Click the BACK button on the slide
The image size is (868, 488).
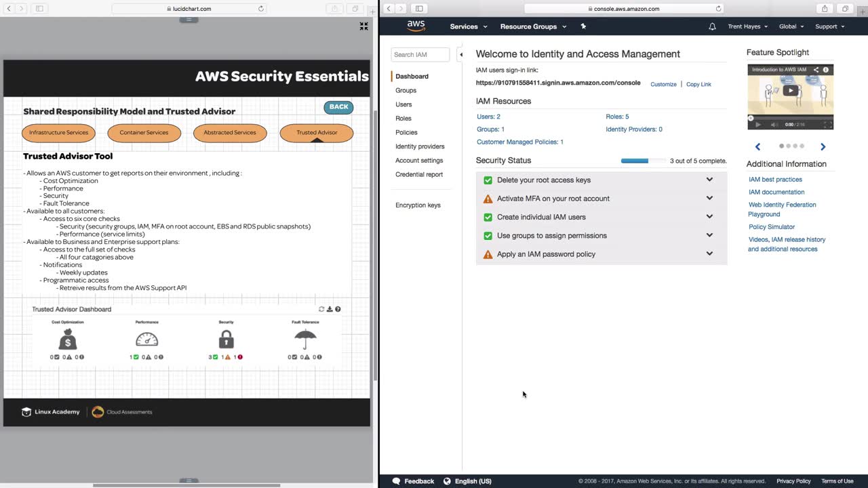338,107
